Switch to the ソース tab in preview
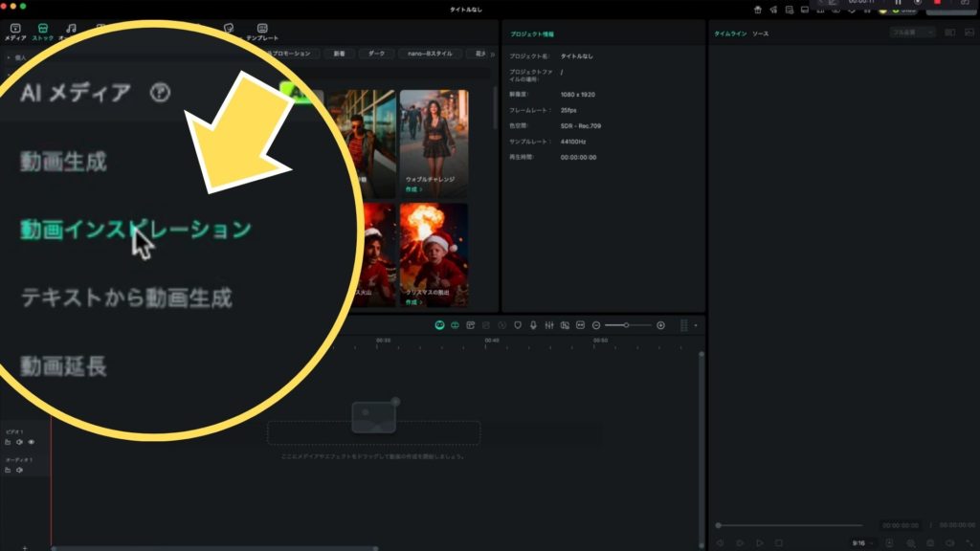Screen dimensions: 980x551 760,33
